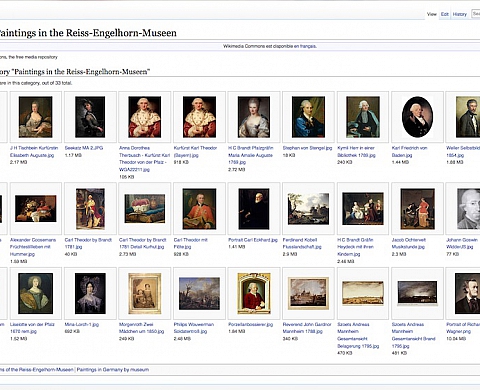Click 'J H Tischbein Kurfürstin Elisabeth Auguste.jpg' link
The image size is (480, 390).
[x=34, y=152]
